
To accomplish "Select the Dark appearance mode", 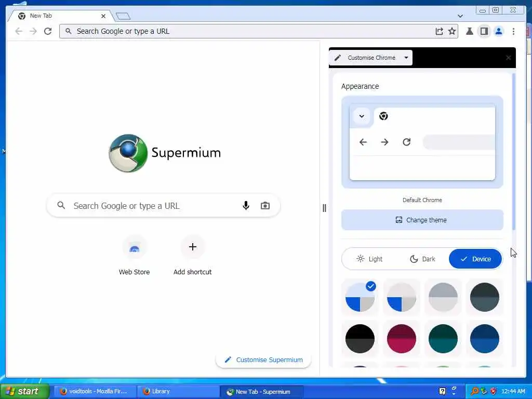I will pyautogui.click(x=422, y=259).
